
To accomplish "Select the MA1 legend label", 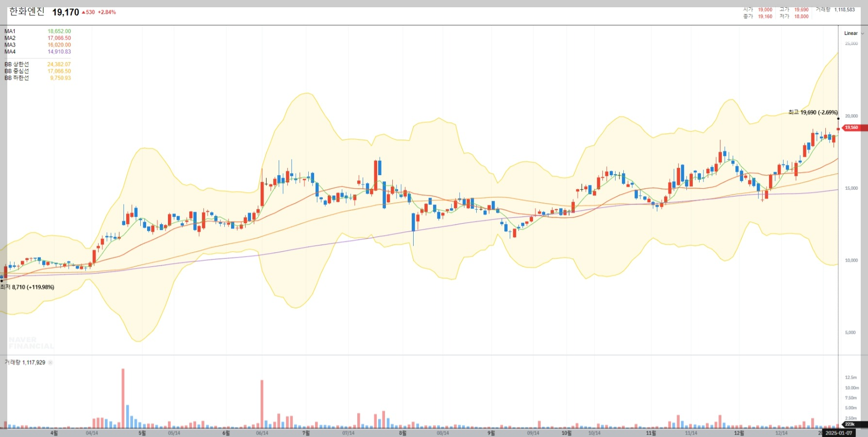I will (x=10, y=31).
